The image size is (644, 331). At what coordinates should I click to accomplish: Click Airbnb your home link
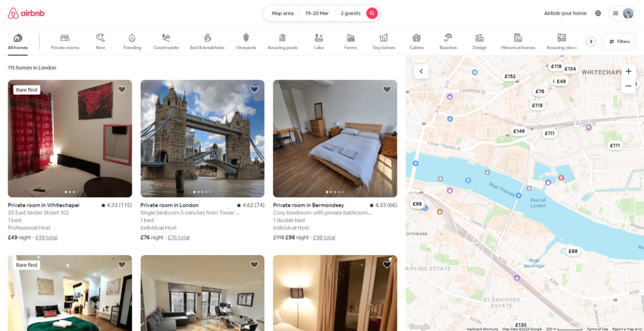tap(565, 13)
